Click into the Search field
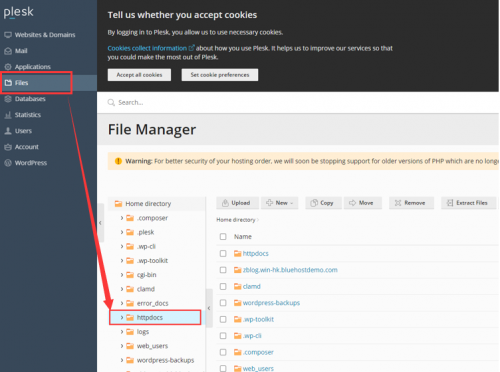Viewport: 500px width, 372px height. pos(298,102)
